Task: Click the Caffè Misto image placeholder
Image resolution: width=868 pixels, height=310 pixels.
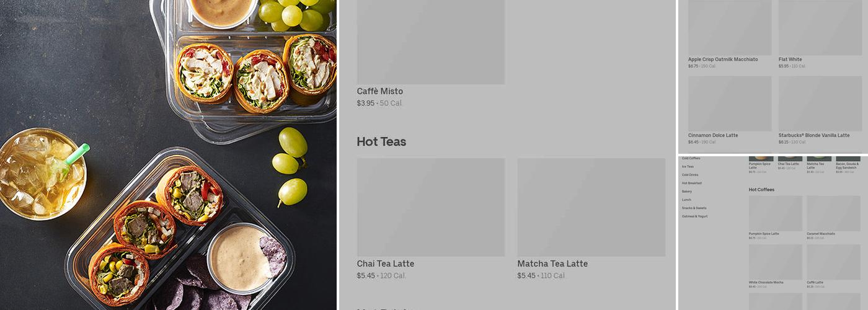Action: point(431,42)
